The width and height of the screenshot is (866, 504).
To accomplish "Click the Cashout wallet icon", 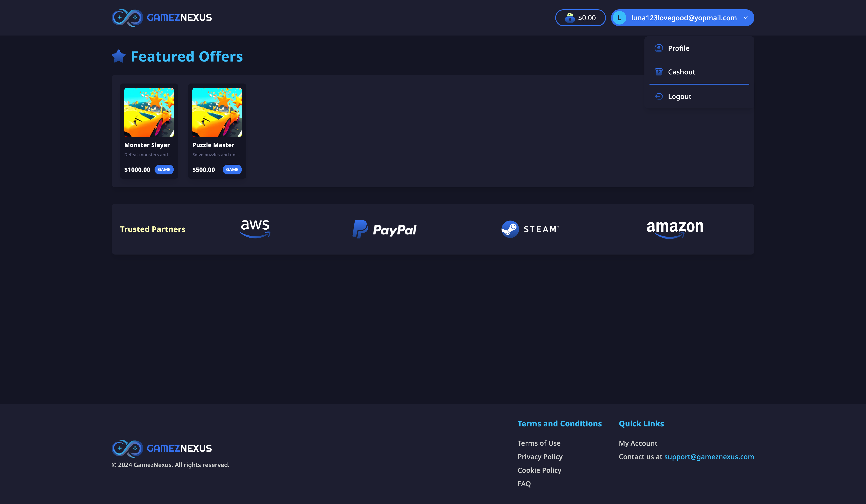I will [x=658, y=72].
